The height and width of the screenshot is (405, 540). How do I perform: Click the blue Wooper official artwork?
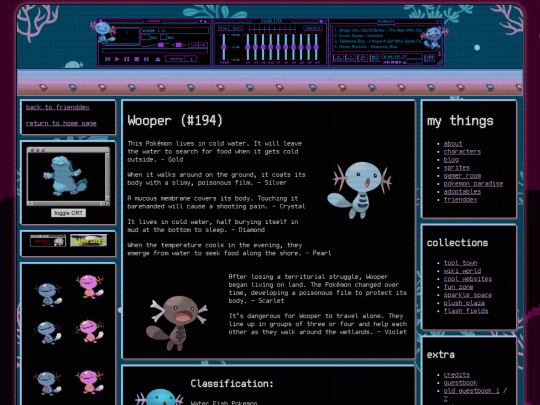pos(359,190)
